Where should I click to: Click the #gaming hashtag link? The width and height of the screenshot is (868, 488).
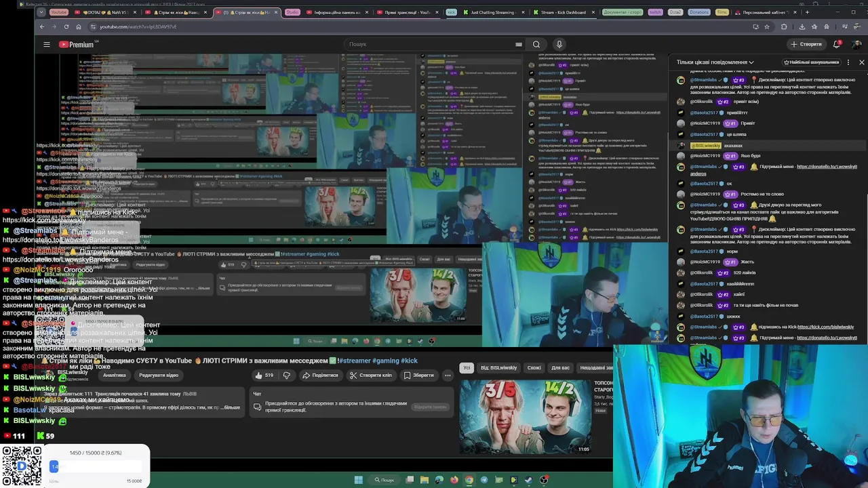(x=385, y=361)
